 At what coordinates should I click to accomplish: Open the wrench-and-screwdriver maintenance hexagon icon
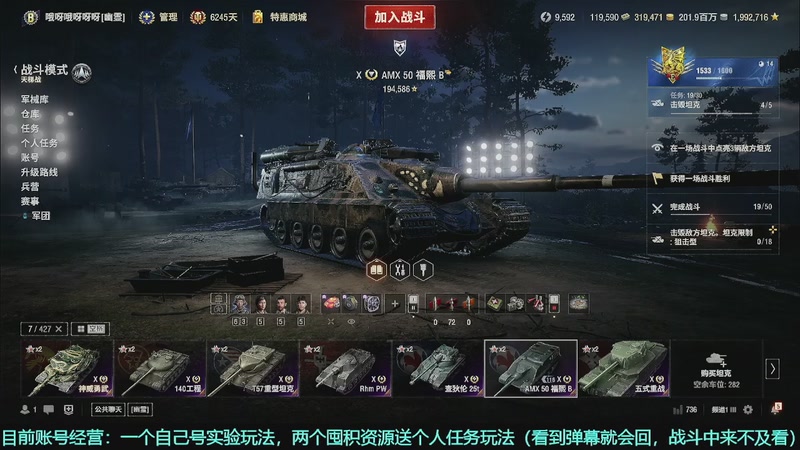click(x=399, y=270)
